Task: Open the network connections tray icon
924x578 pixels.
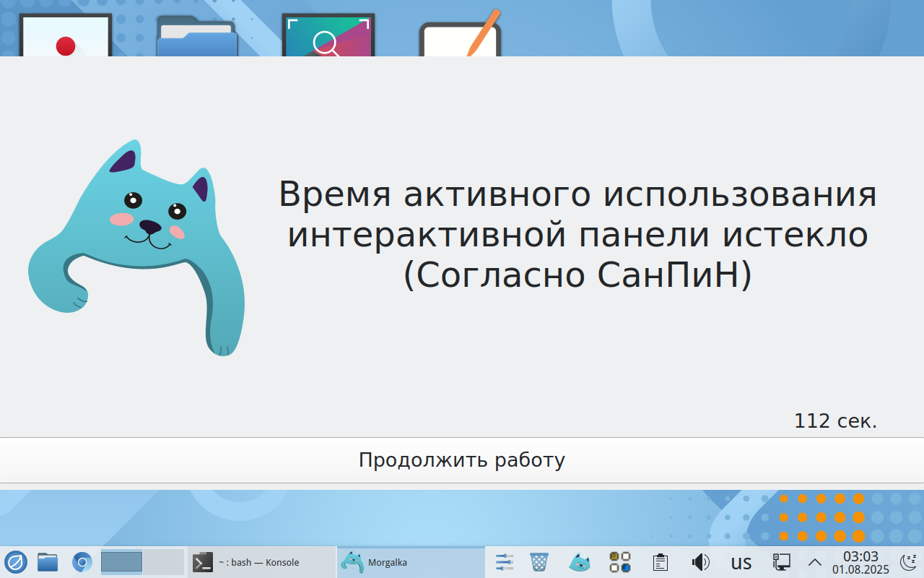Action: click(x=781, y=561)
